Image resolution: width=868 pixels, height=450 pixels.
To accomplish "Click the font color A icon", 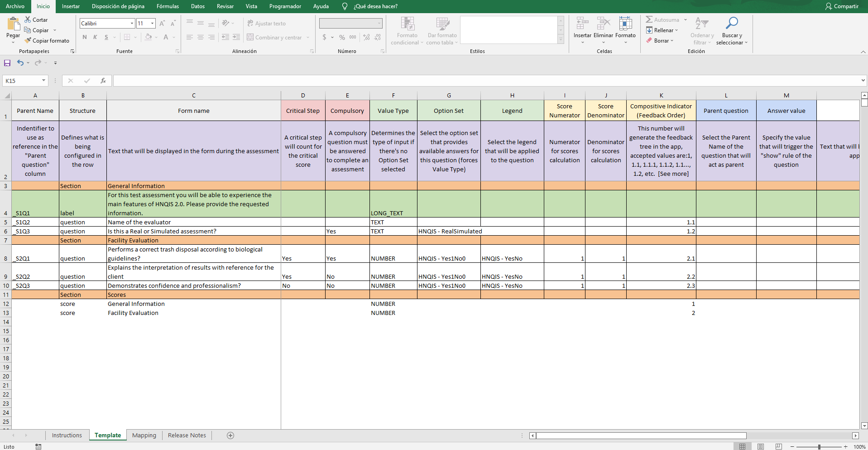I will tap(166, 37).
